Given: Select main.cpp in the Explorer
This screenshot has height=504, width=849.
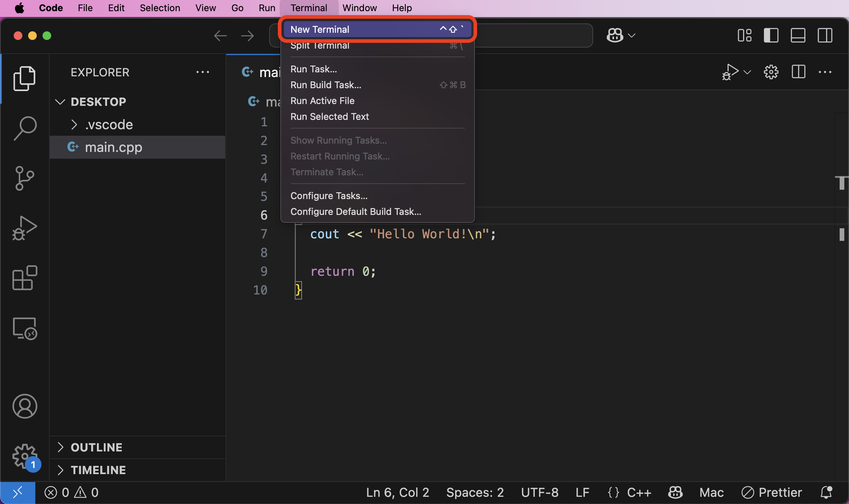Looking at the screenshot, I should coord(114,147).
